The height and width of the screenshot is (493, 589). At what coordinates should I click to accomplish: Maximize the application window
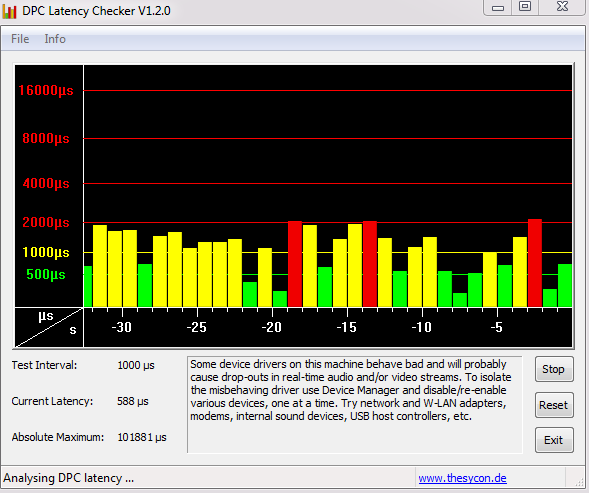point(525,6)
